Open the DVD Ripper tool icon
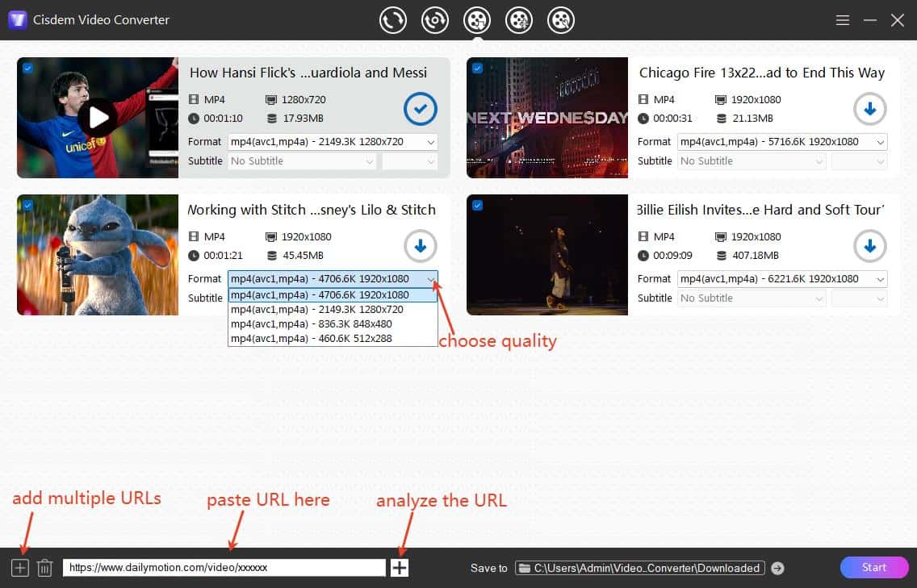Image resolution: width=917 pixels, height=588 pixels. click(x=435, y=20)
